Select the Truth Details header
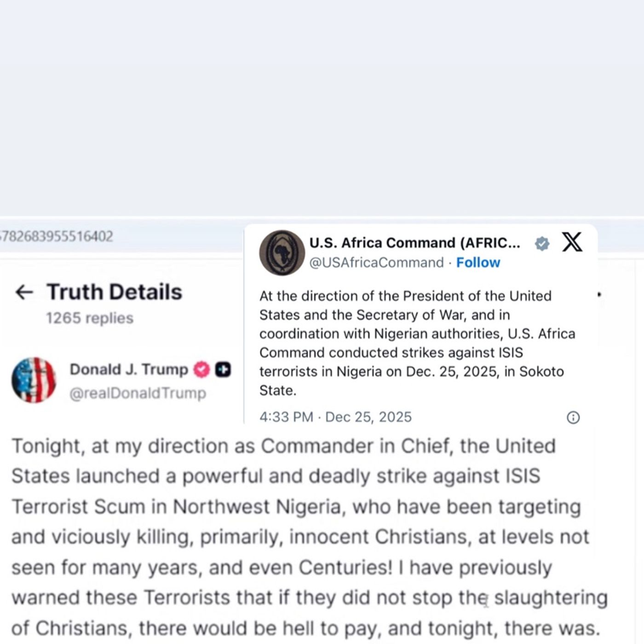The width and height of the screenshot is (644, 644). pos(114,291)
